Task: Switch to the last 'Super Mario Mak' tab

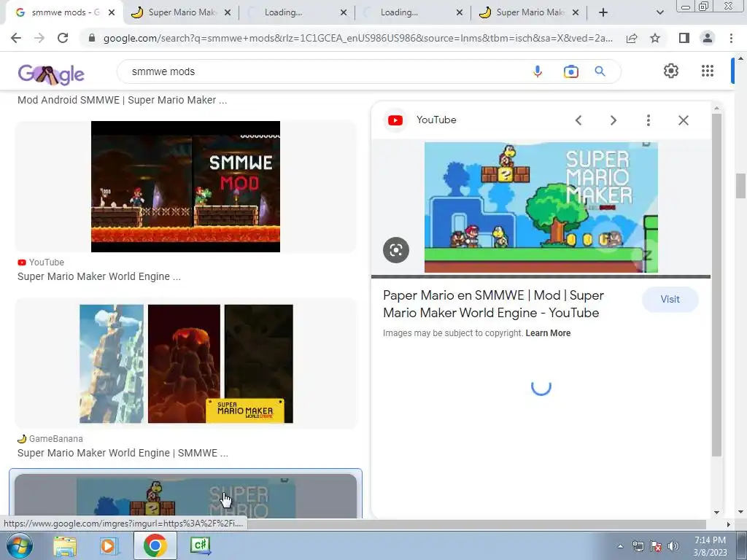Action: (528, 12)
